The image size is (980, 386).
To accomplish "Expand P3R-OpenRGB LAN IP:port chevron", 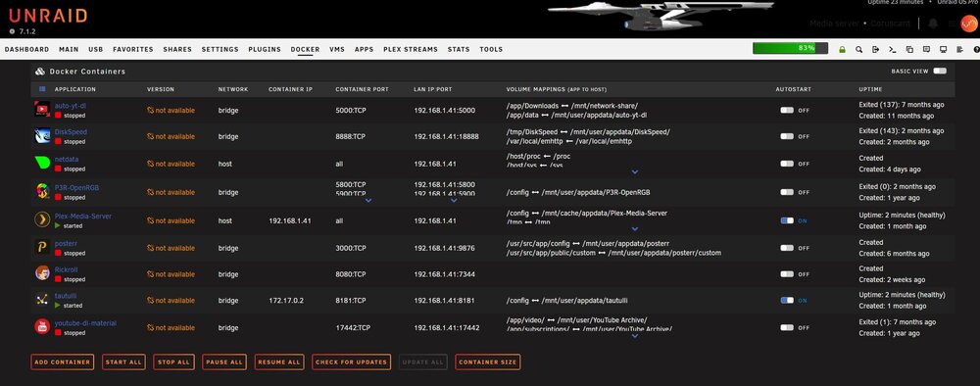I will click(x=454, y=201).
